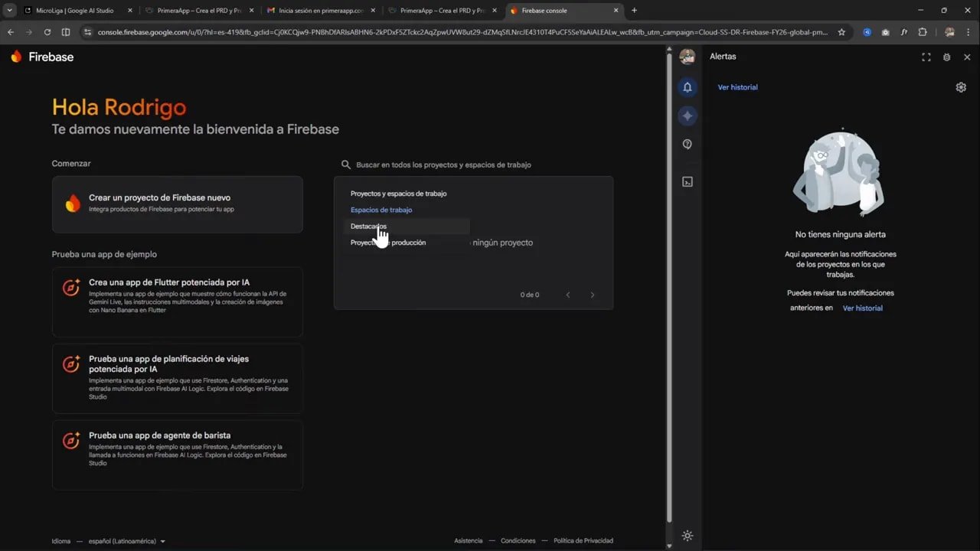Open Alertas settings gear icon

961,87
